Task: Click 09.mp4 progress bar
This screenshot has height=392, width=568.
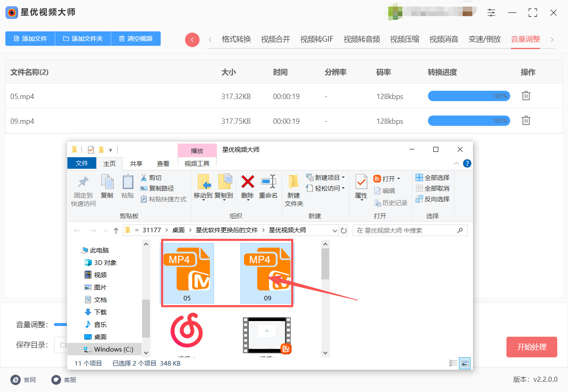Action: click(469, 121)
